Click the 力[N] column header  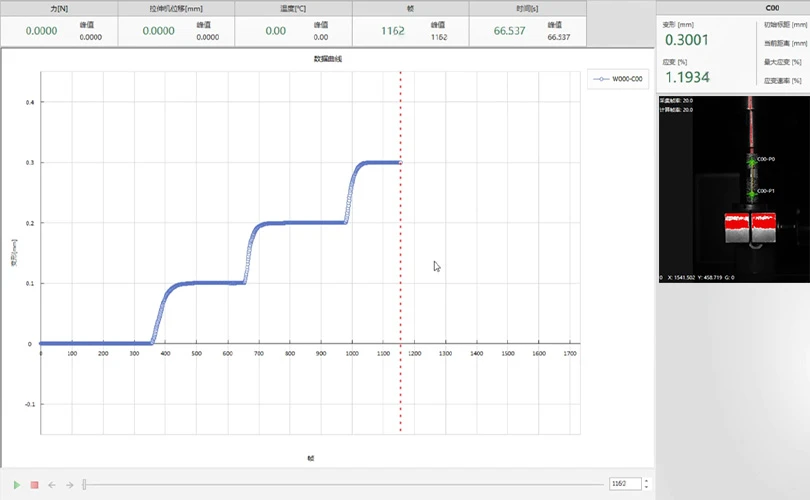point(59,8)
